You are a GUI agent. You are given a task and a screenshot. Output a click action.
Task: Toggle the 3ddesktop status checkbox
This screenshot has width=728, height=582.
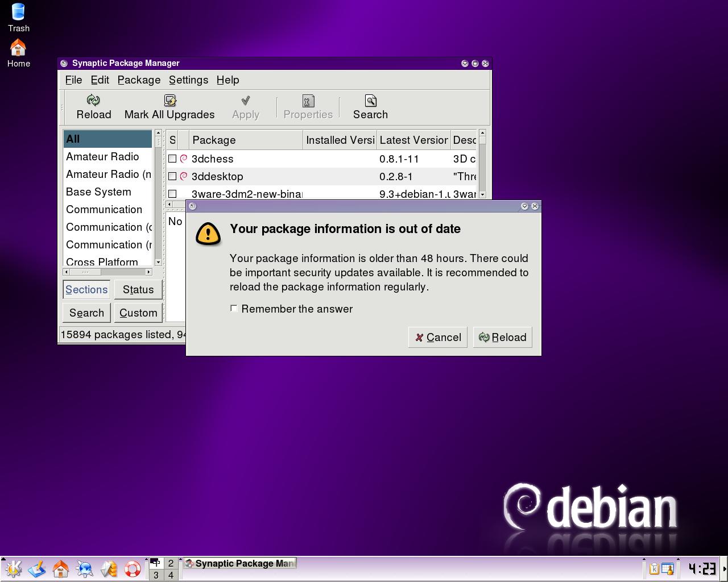click(x=172, y=176)
